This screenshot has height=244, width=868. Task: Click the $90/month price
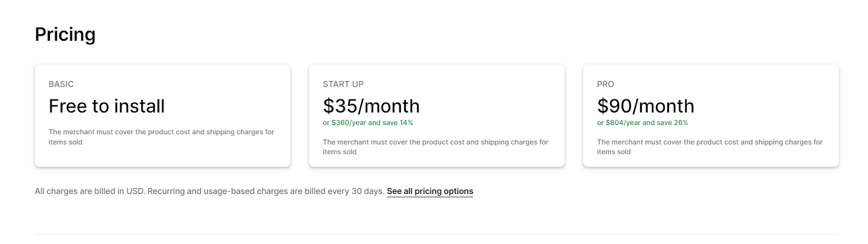(646, 106)
